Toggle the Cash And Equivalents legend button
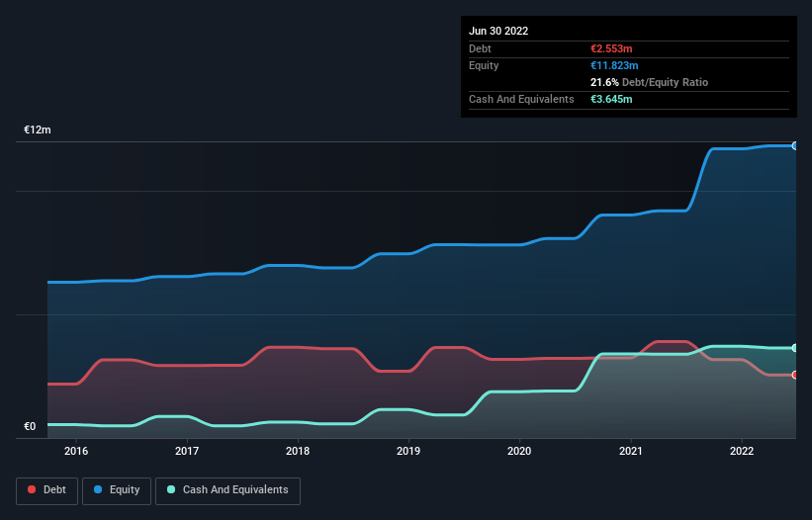 tap(227, 490)
